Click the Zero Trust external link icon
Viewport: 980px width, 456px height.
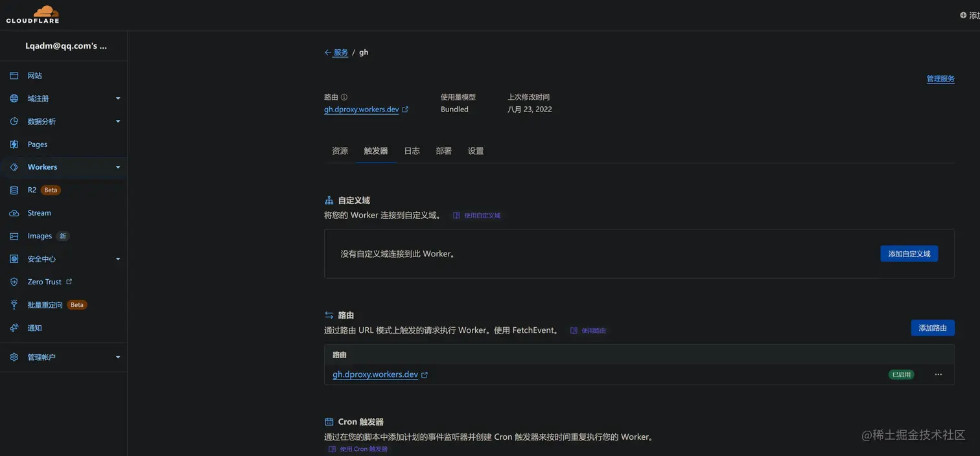[69, 281]
